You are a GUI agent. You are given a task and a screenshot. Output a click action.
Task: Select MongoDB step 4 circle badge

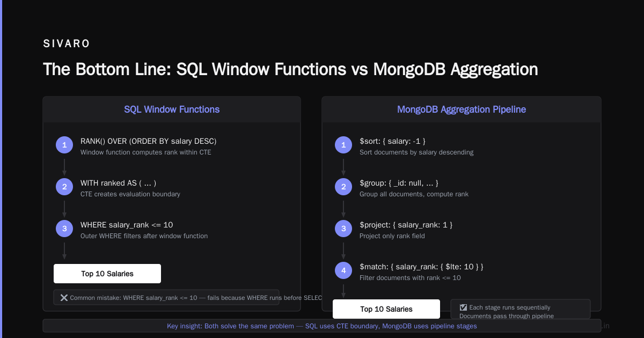(343, 270)
